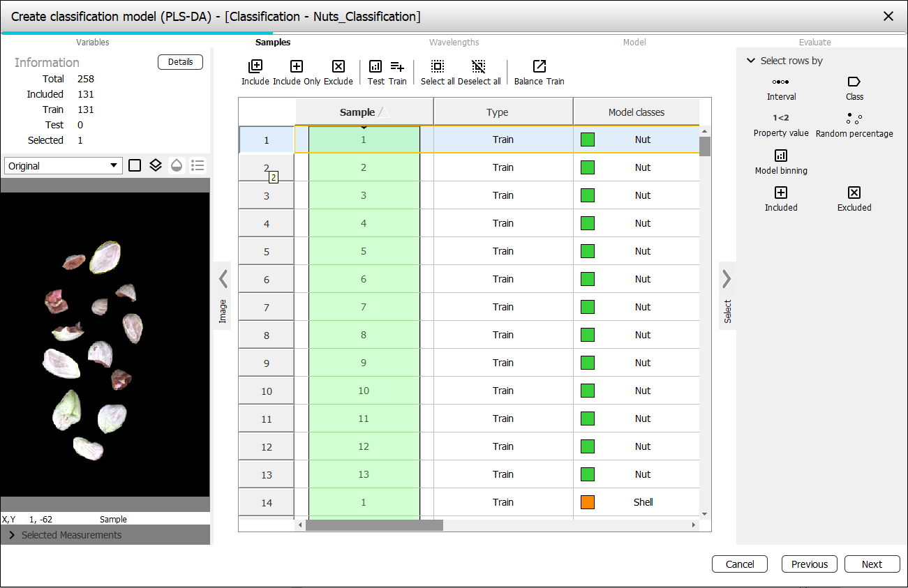Expand the Selected Measurements section
The height and width of the screenshot is (588, 908).
(x=13, y=535)
